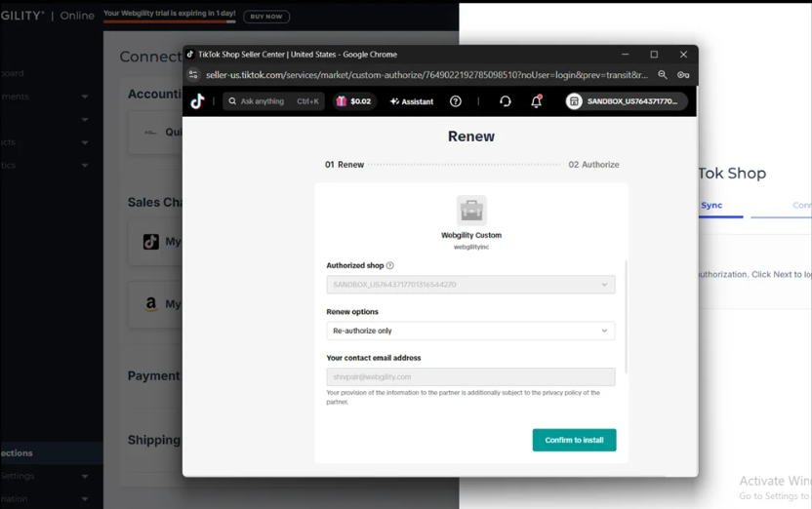
Task: Click the zoom magnifier icon in address bar
Action: [663, 74]
